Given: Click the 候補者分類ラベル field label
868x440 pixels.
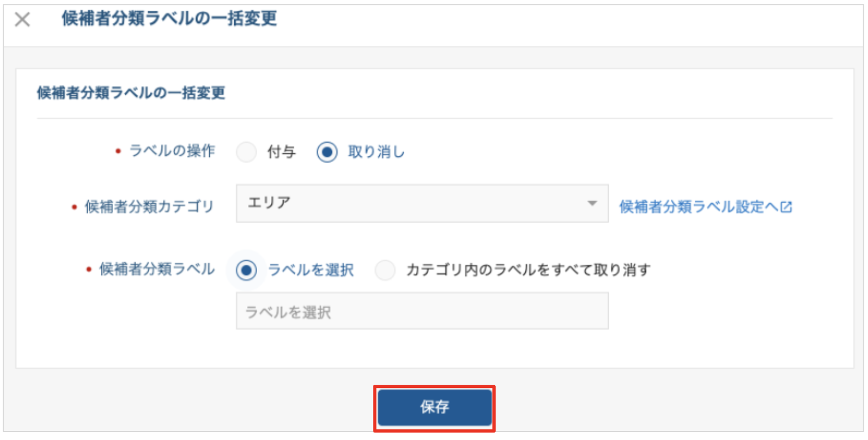Looking at the screenshot, I should [x=157, y=269].
